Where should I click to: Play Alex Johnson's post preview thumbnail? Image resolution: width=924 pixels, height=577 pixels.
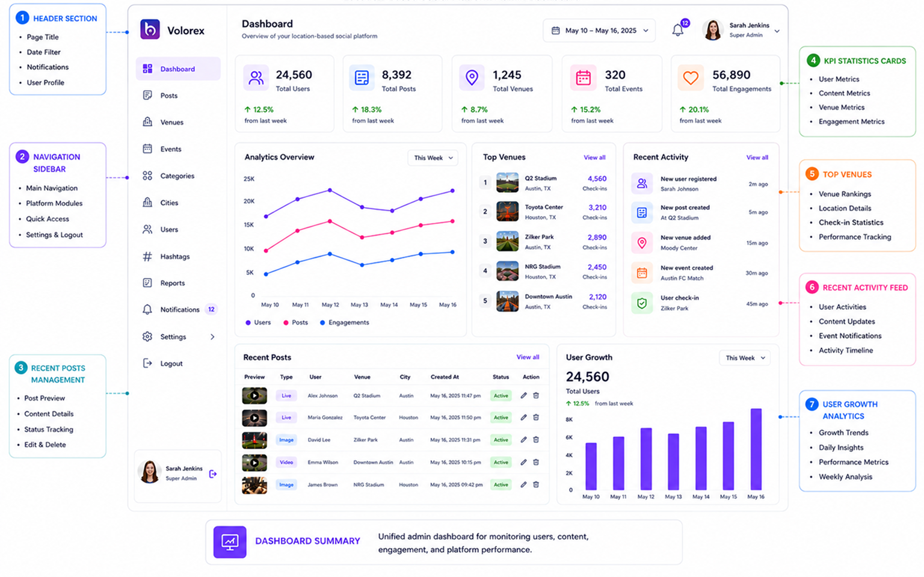pyautogui.click(x=254, y=395)
